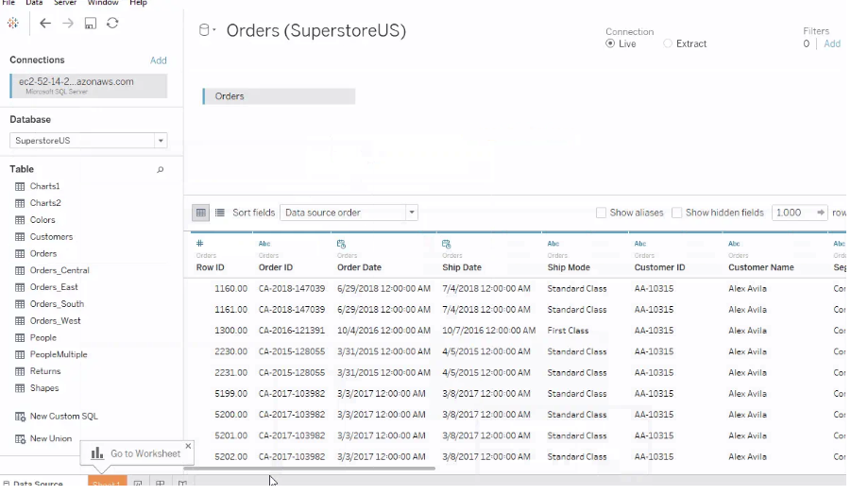Select the Orders_South table
868x495 pixels.
pyautogui.click(x=57, y=304)
